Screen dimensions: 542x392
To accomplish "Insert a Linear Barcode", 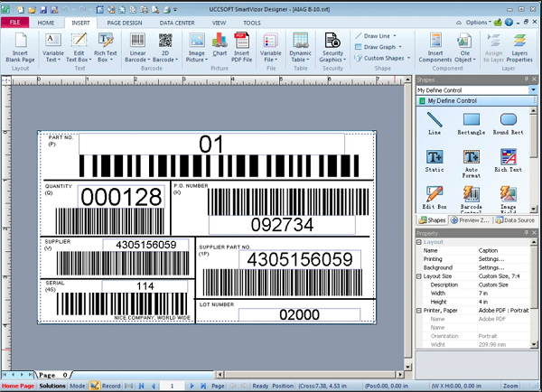I will click(x=137, y=48).
